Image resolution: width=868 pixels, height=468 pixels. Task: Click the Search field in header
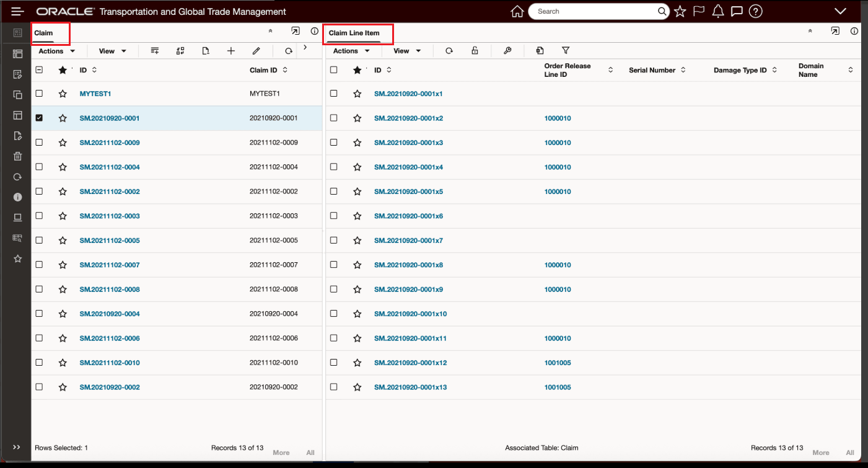click(595, 11)
